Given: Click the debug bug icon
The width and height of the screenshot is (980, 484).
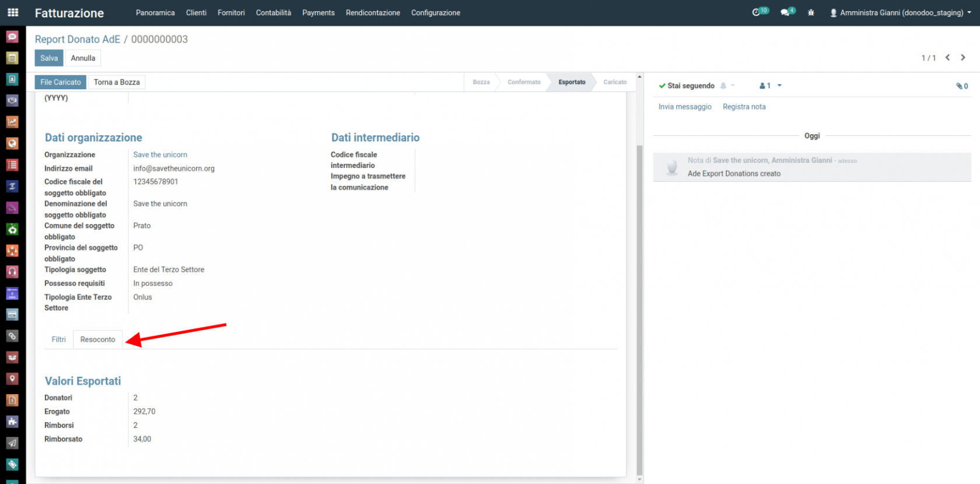Looking at the screenshot, I should [x=811, y=12].
